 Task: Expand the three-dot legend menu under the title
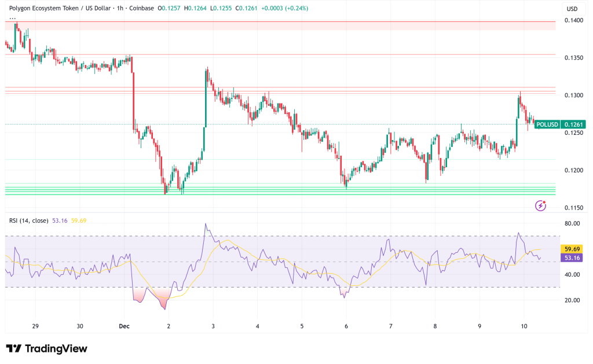(x=13, y=19)
